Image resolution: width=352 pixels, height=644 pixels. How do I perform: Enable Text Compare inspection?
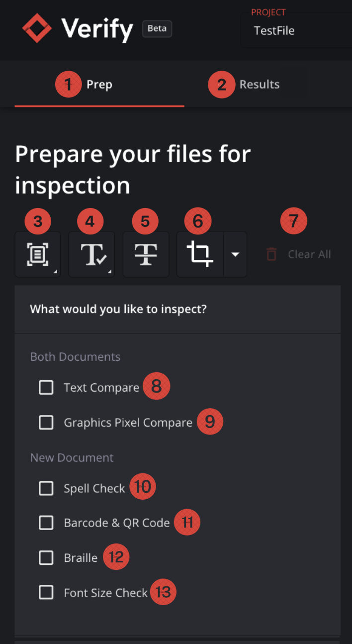46,387
